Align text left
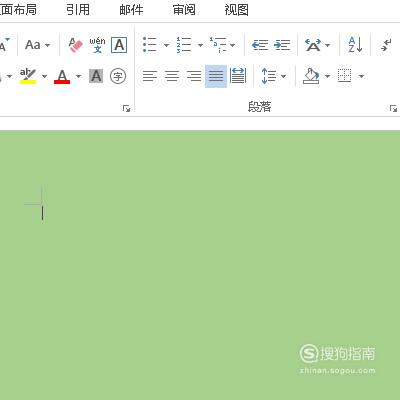 150,76
